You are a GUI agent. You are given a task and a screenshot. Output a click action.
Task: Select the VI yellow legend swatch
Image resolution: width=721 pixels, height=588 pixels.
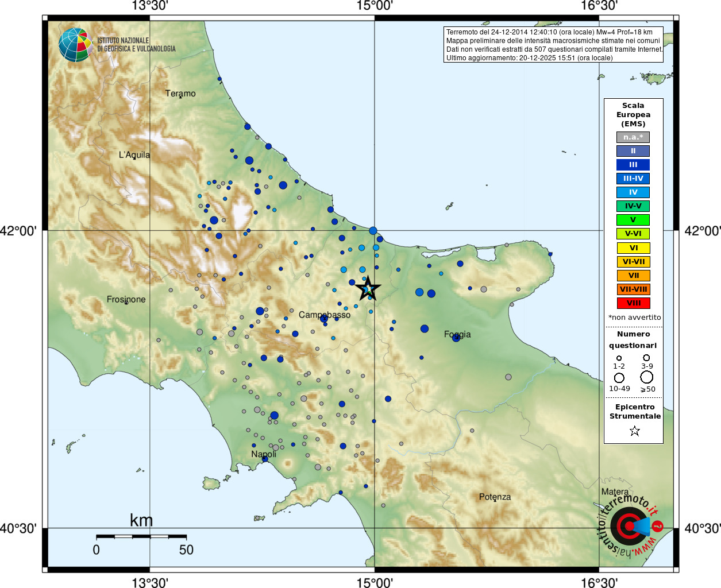[633, 248]
